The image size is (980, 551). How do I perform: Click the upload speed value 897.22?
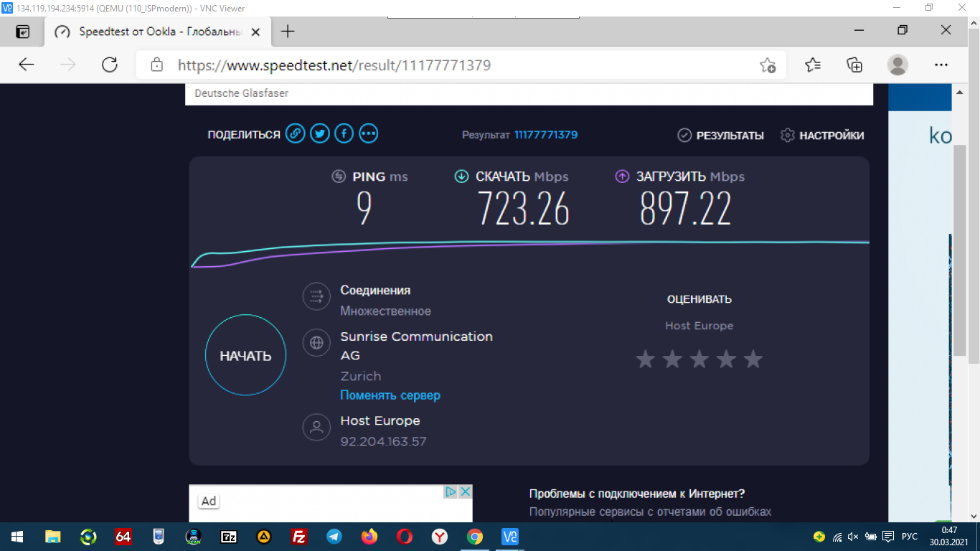tap(686, 209)
